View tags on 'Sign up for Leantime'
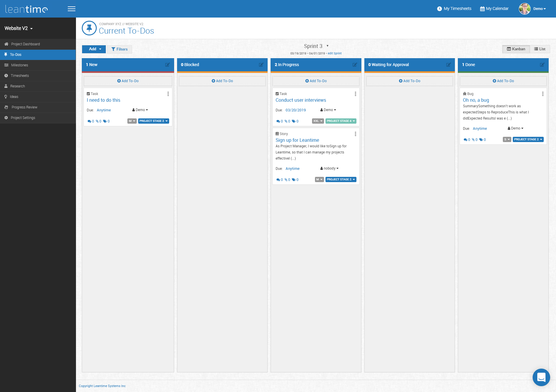The width and height of the screenshot is (556, 392). (x=295, y=180)
